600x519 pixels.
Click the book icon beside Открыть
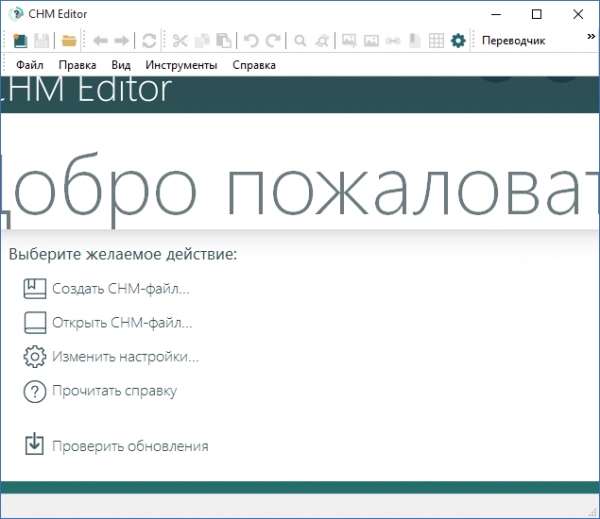pos(35,322)
